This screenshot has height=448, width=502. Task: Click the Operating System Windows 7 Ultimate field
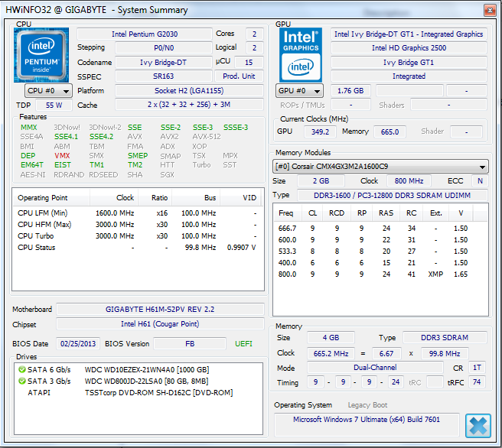coord(366,420)
